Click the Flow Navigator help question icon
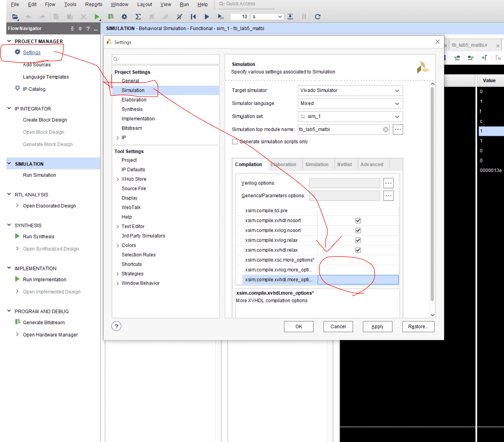Viewport: 504px width, 442px height. point(88,28)
